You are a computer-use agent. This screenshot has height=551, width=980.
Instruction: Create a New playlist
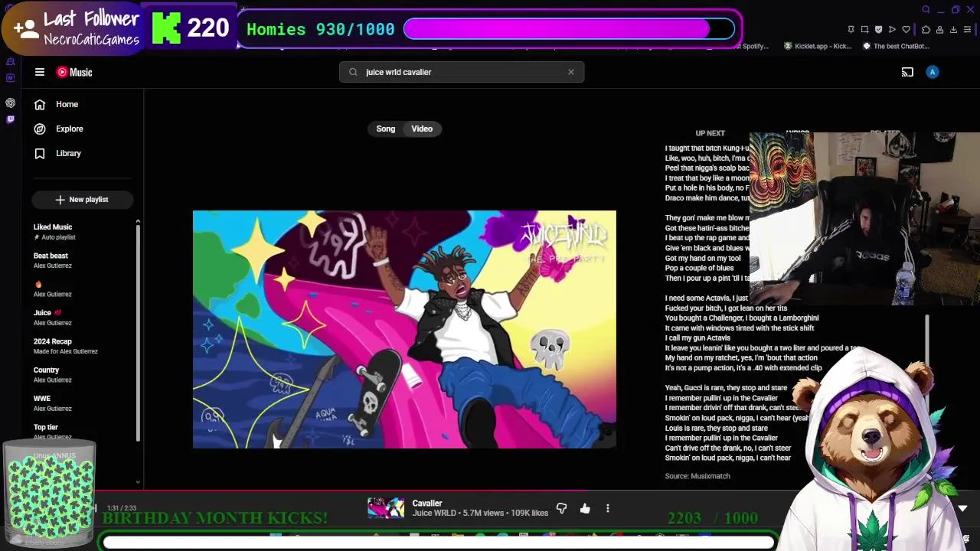point(83,200)
